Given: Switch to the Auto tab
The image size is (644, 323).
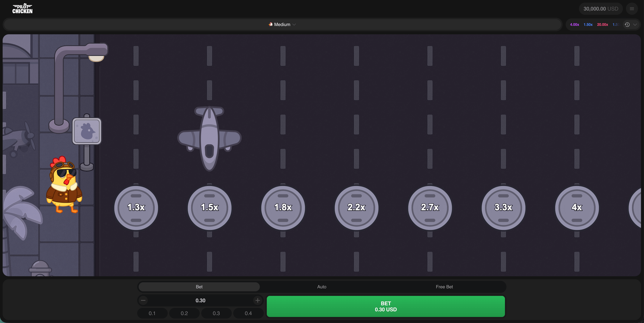Looking at the screenshot, I should 322,287.
